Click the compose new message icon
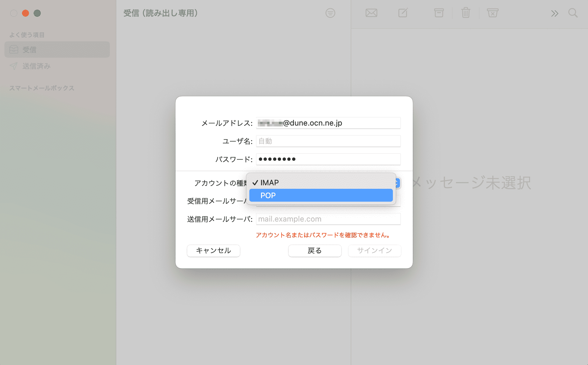 click(x=403, y=13)
